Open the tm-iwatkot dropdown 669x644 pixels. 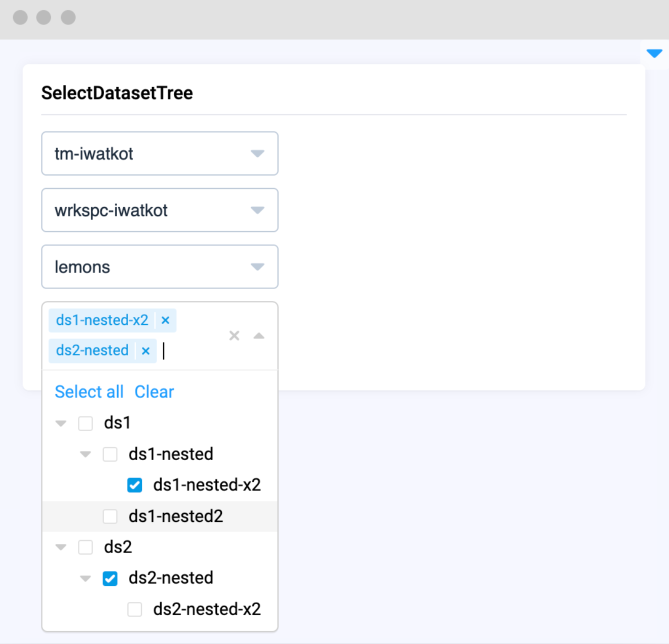pos(159,153)
